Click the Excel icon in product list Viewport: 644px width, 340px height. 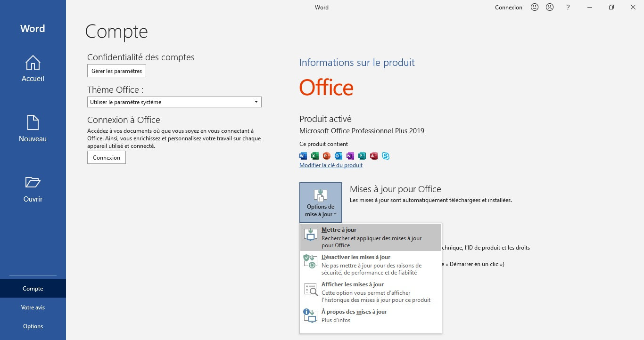coord(315,156)
